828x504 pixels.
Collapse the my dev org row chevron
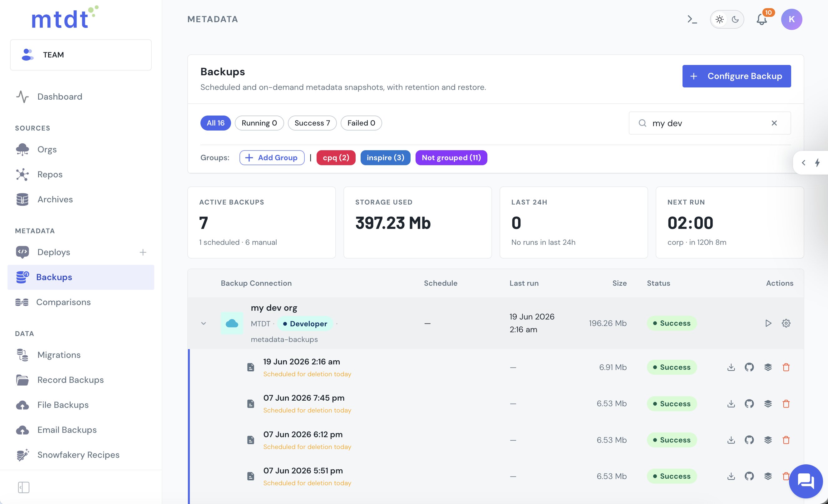(203, 324)
